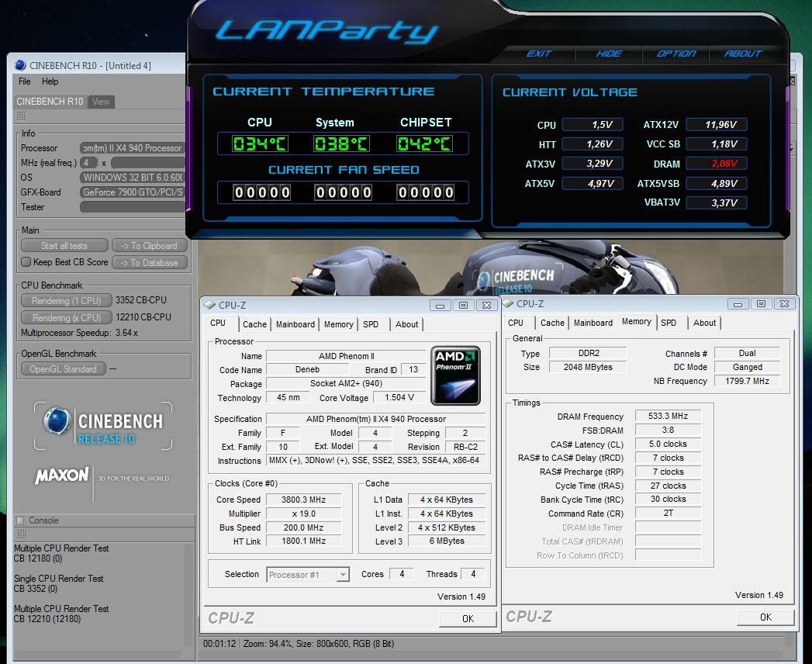
Task: Maximize the left CPU-Z window
Action: (464, 305)
